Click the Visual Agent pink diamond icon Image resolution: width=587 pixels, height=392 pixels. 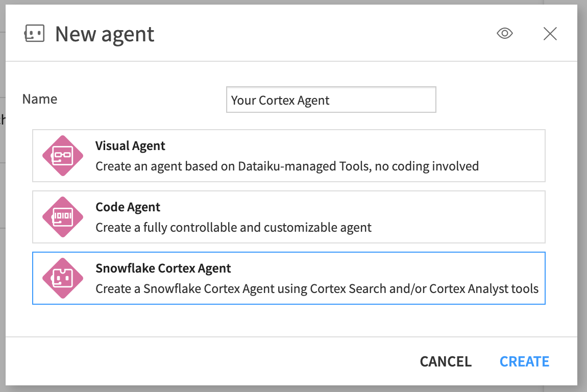62,156
